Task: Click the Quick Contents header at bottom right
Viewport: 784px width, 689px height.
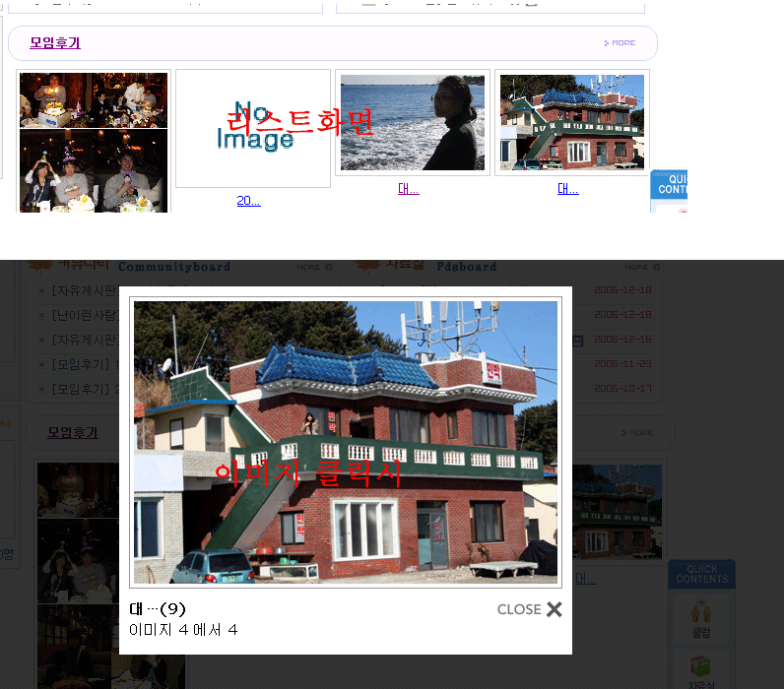Action: click(701, 575)
